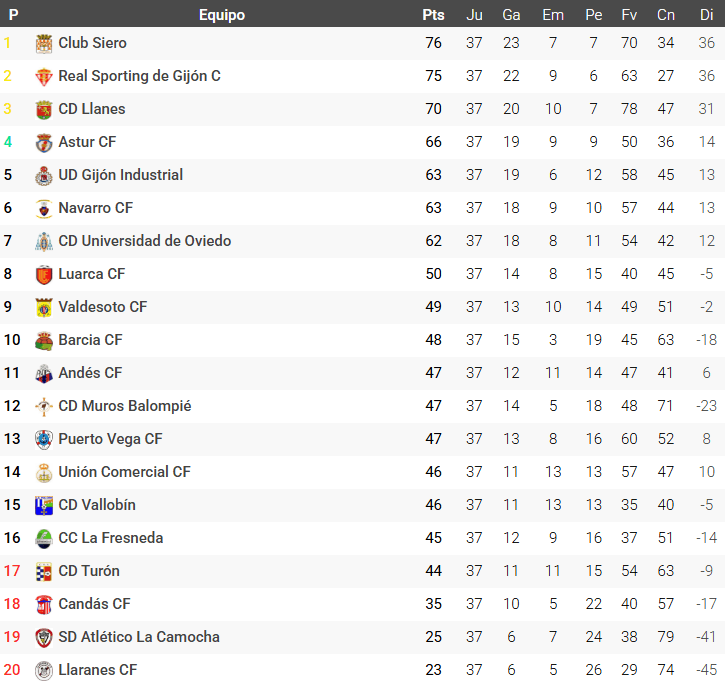The width and height of the screenshot is (725, 682).
Task: Sort table by the Pts column header
Action: point(433,15)
